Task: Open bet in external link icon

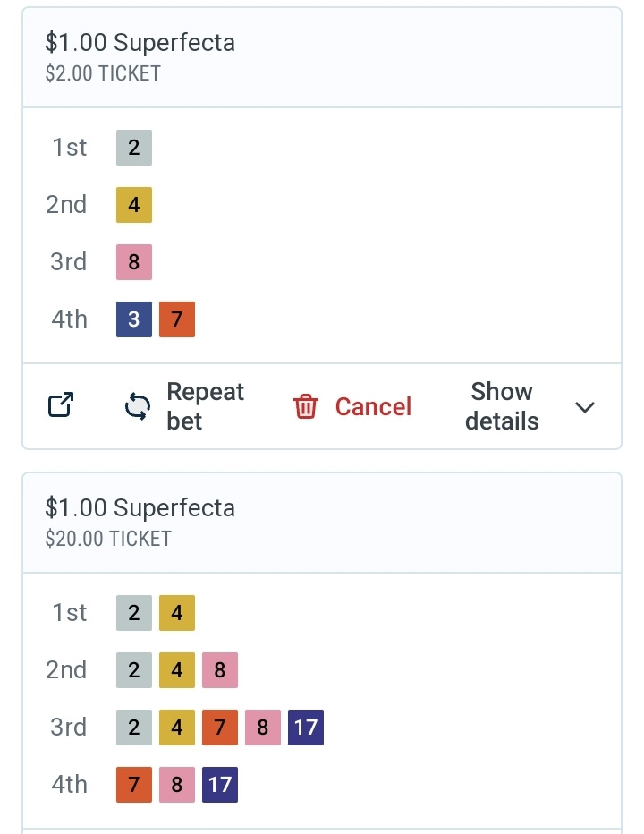Action: pos(61,405)
